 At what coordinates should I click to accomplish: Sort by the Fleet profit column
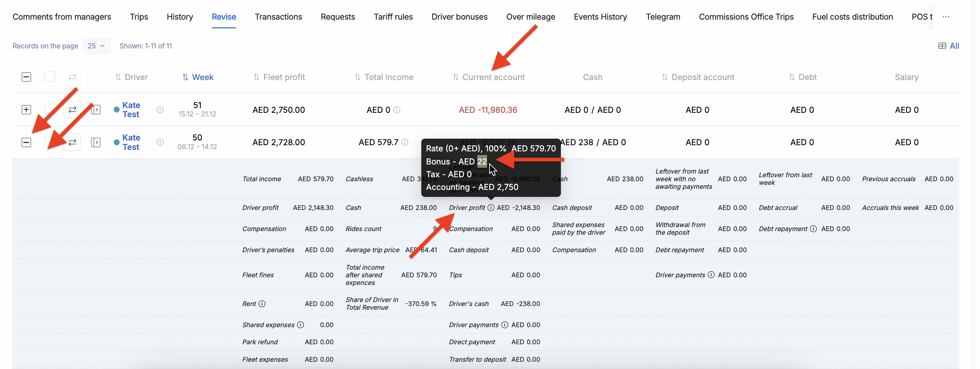point(279,77)
